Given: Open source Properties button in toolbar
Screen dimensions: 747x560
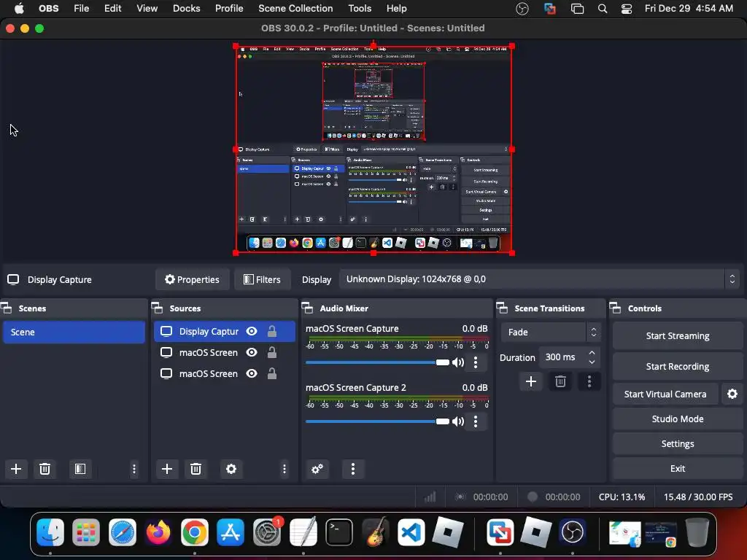Looking at the screenshot, I should [x=192, y=279].
